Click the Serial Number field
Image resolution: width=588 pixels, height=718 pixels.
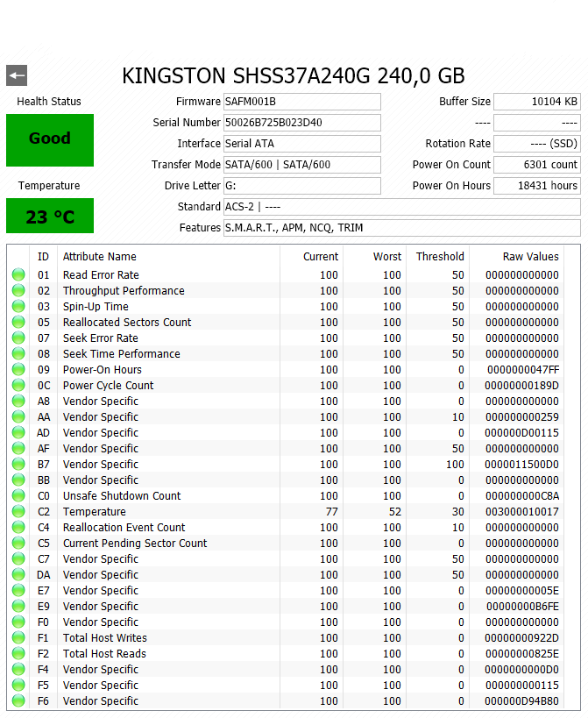(302, 123)
